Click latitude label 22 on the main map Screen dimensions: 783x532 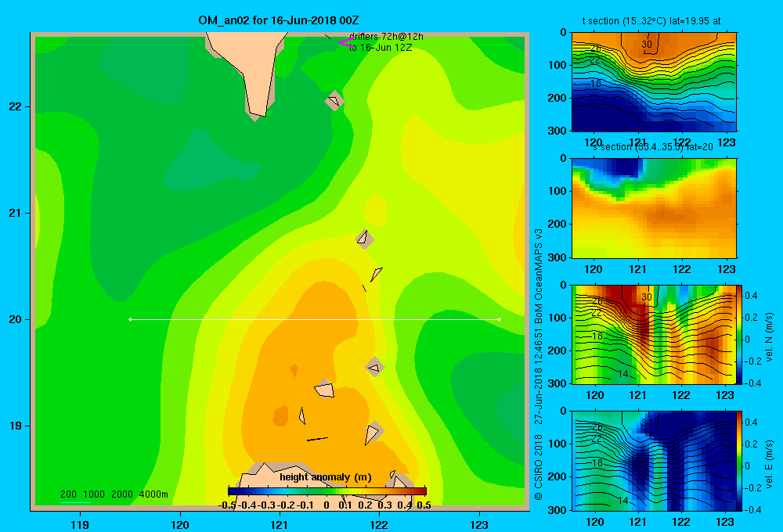point(15,106)
